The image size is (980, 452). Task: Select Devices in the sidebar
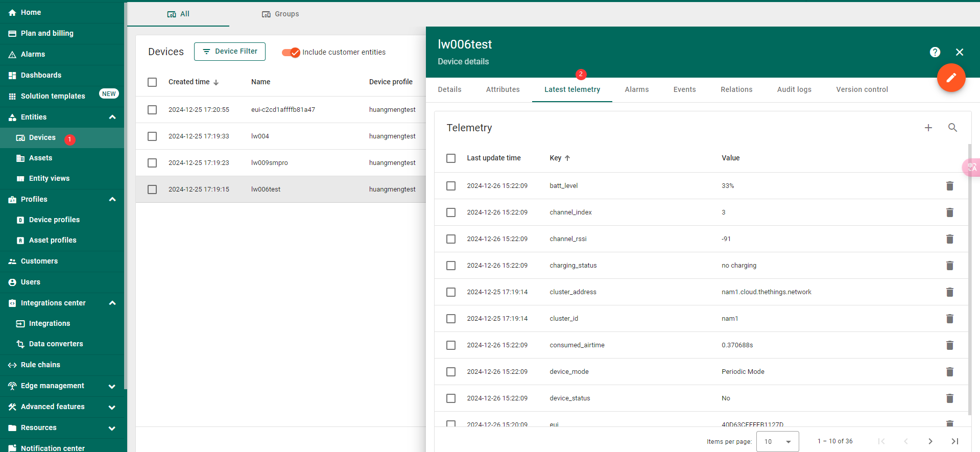coord(62,138)
